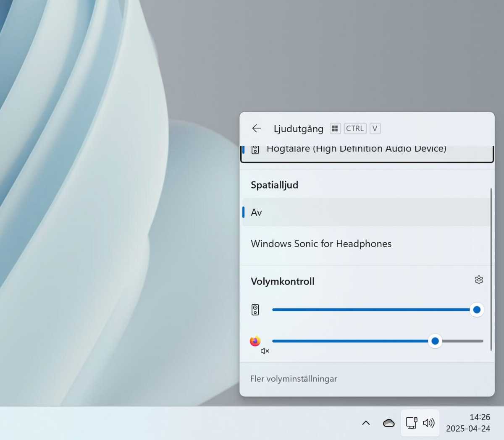
Task: Open volume mixer settings via gear icon
Action: click(479, 280)
